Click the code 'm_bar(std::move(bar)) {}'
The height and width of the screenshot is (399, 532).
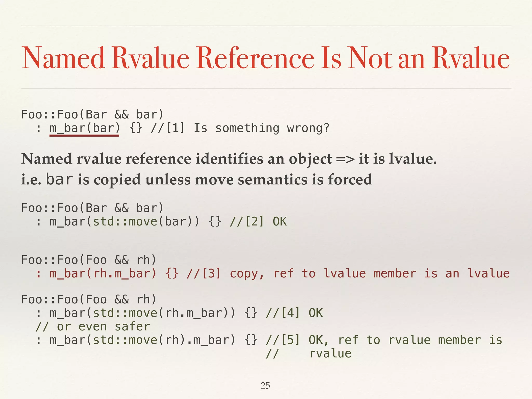(136, 222)
